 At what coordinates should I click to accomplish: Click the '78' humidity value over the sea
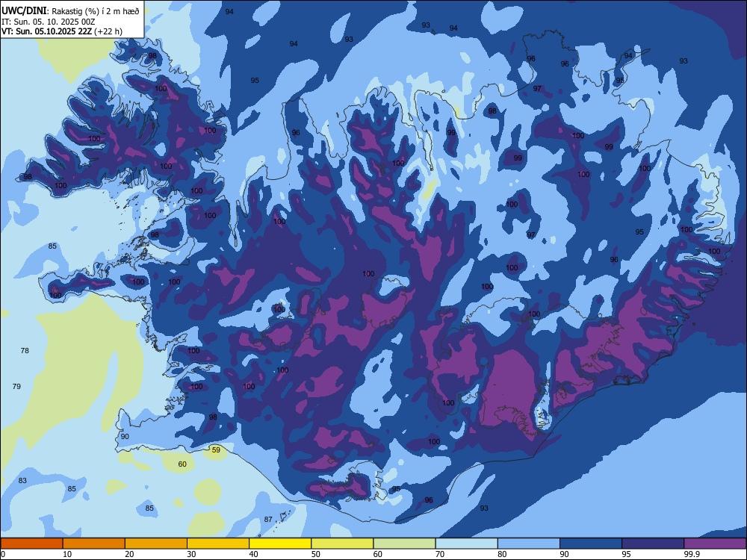click(x=25, y=350)
